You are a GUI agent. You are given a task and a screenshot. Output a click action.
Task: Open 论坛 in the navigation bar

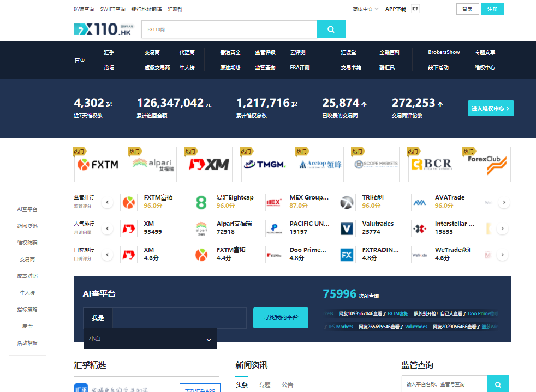pyautogui.click(x=109, y=68)
